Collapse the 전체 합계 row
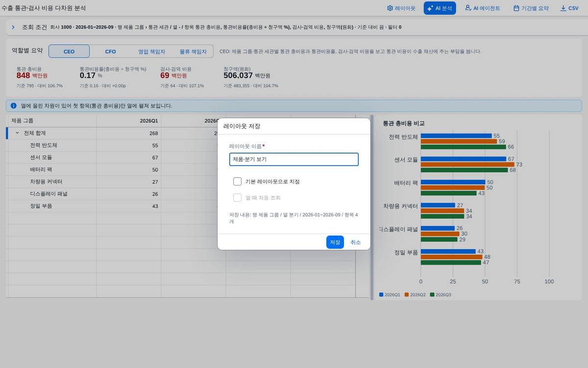This screenshot has width=588, height=368. 17,133
